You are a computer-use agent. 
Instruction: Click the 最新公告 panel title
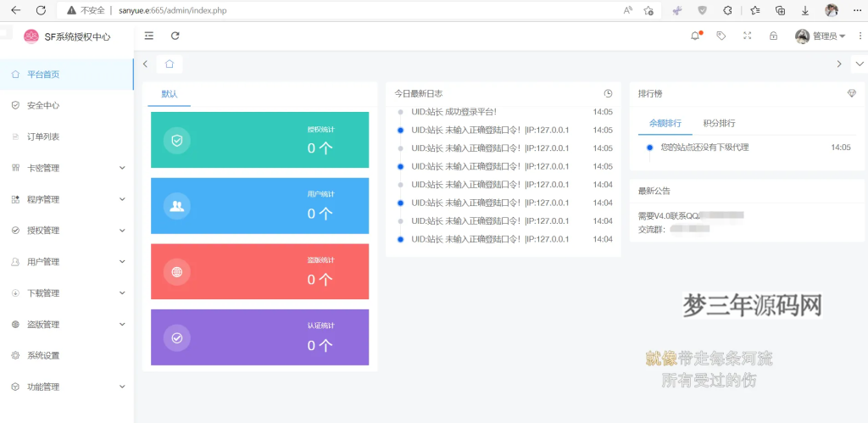pyautogui.click(x=654, y=191)
